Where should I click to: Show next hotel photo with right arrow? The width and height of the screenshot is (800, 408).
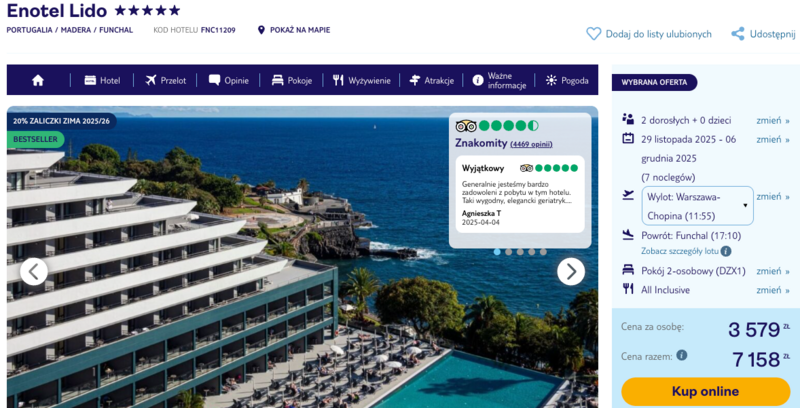[x=570, y=271]
